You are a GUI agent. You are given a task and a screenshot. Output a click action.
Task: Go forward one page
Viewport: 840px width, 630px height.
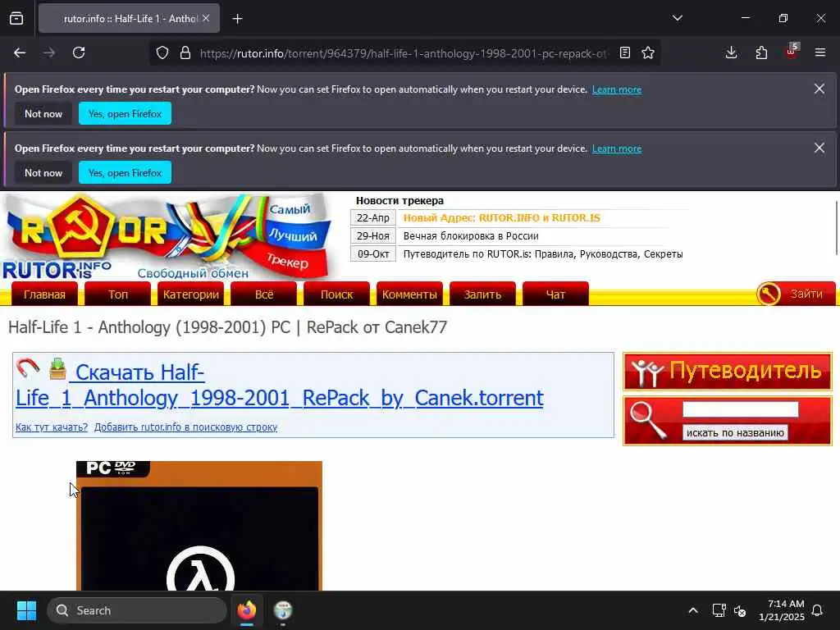(49, 52)
